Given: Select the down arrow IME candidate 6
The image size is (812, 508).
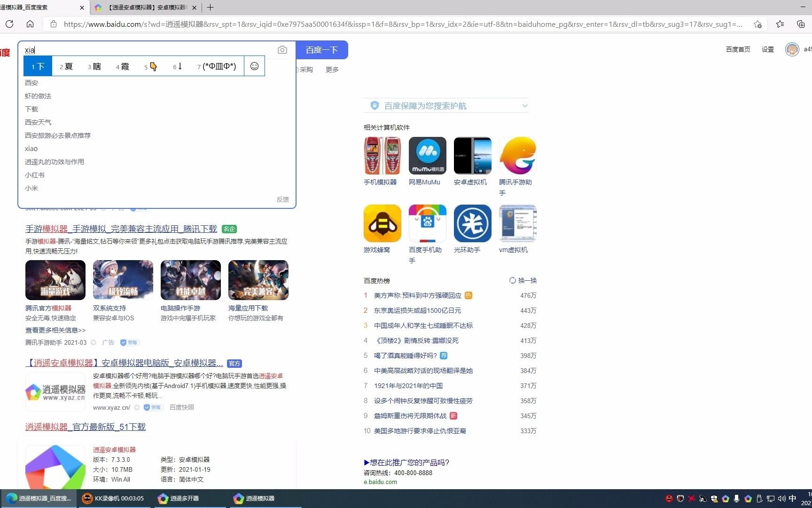Looking at the screenshot, I should (178, 66).
